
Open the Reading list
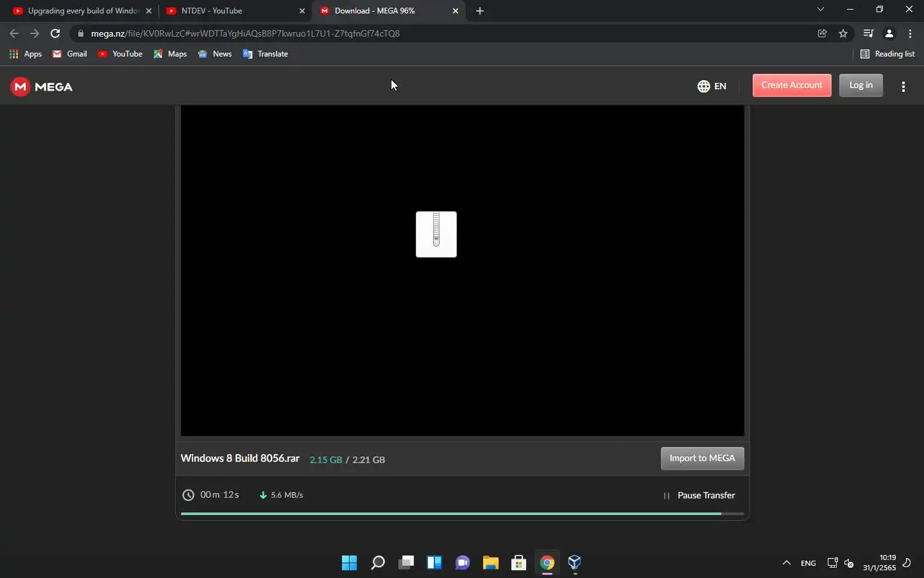888,54
